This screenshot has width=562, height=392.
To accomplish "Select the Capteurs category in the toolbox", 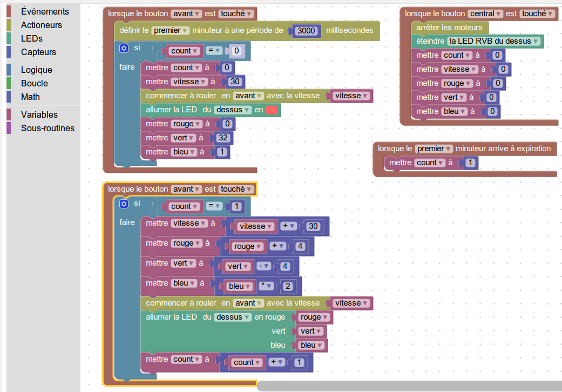I will point(38,52).
